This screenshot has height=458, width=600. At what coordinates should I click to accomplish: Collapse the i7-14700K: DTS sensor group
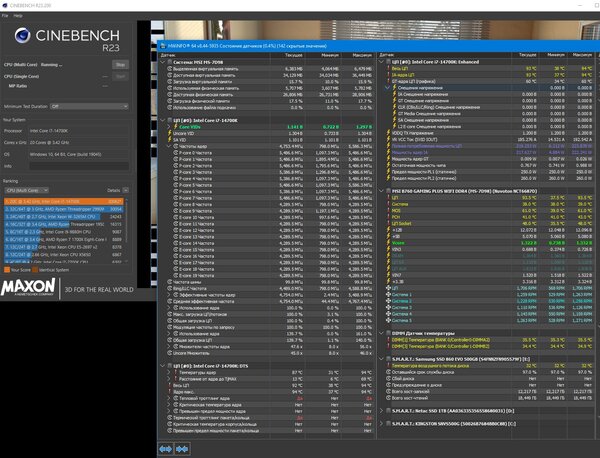pyautogui.click(x=163, y=366)
